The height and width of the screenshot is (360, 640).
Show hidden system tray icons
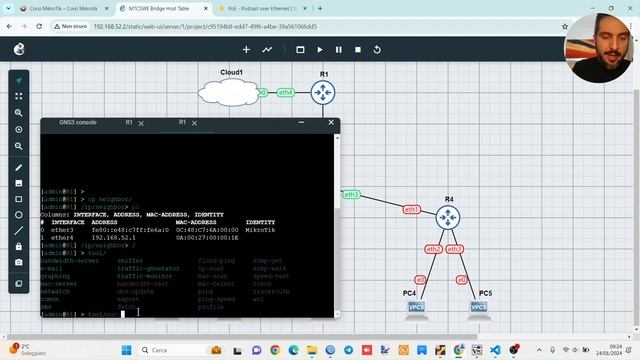(x=539, y=350)
